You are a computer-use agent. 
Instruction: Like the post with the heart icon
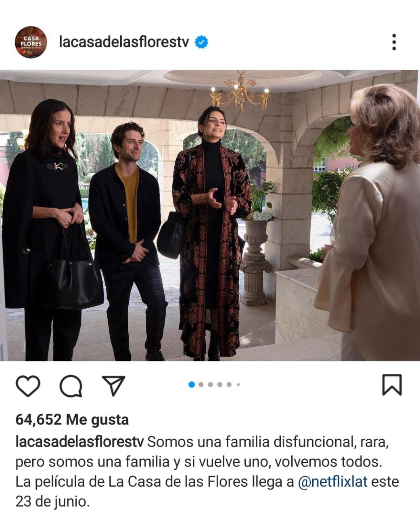click(x=28, y=386)
